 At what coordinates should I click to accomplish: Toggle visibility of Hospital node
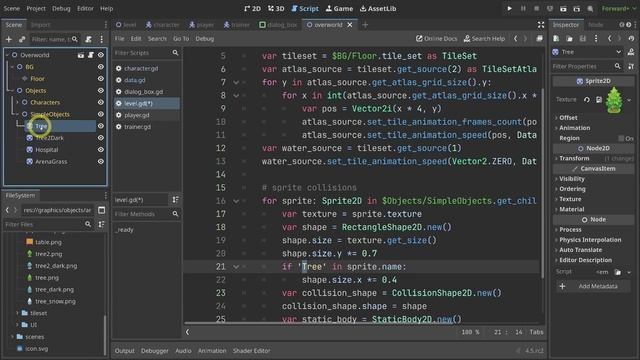[x=101, y=149]
